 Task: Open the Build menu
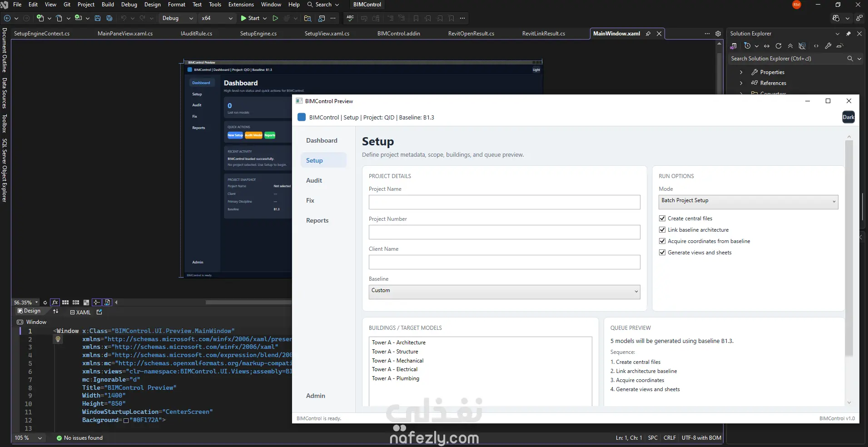tap(108, 5)
